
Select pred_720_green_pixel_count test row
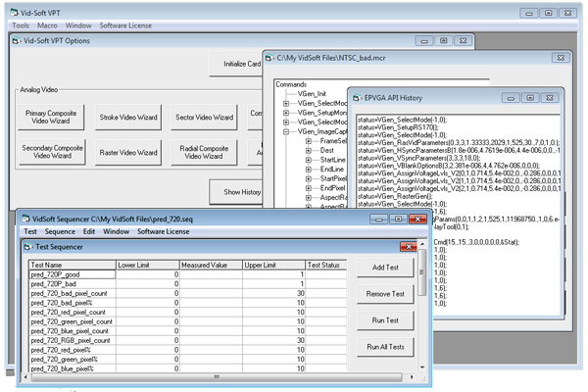pyautogui.click(x=187, y=321)
